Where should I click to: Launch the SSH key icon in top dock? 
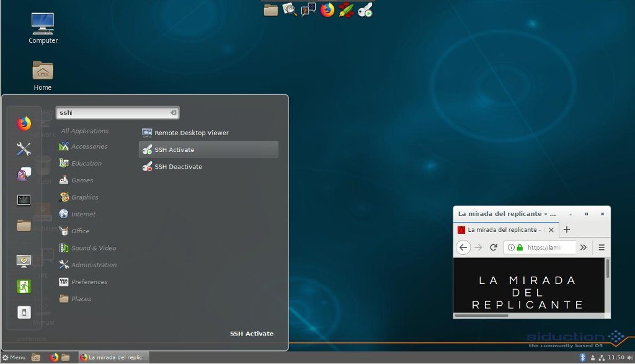click(x=365, y=10)
